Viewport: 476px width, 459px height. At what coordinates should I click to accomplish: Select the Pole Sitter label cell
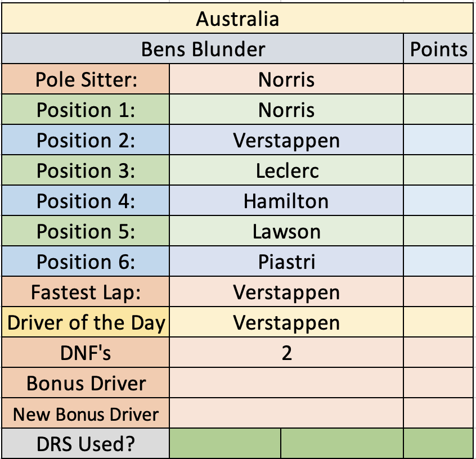click(x=86, y=79)
